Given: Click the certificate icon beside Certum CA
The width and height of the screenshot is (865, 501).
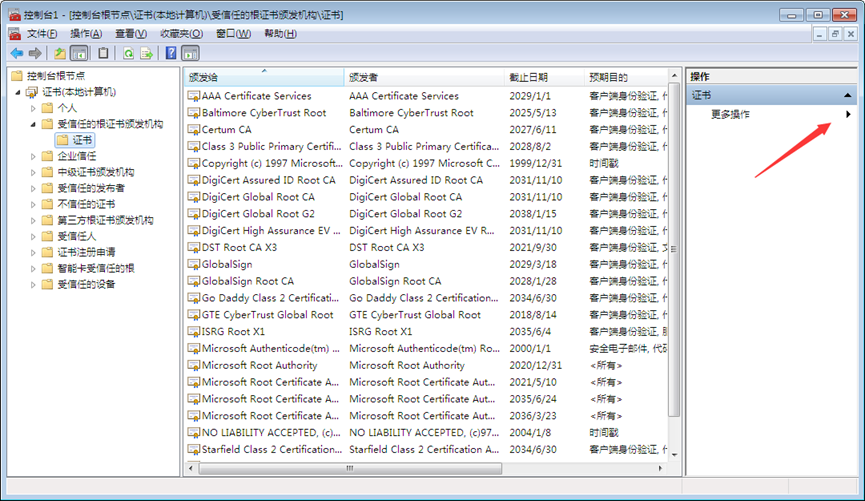Looking at the screenshot, I should pyautogui.click(x=194, y=130).
